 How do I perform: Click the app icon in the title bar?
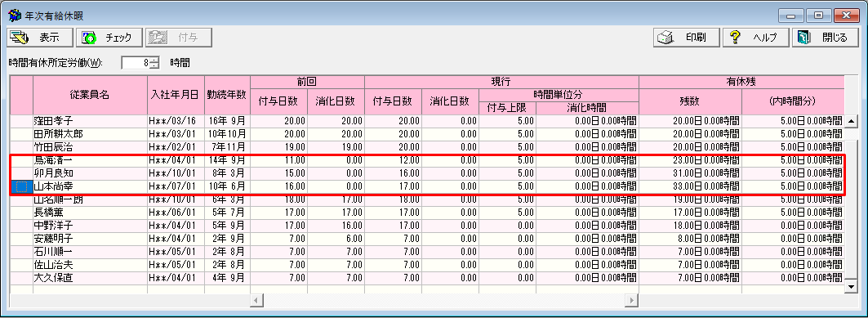pos(15,15)
